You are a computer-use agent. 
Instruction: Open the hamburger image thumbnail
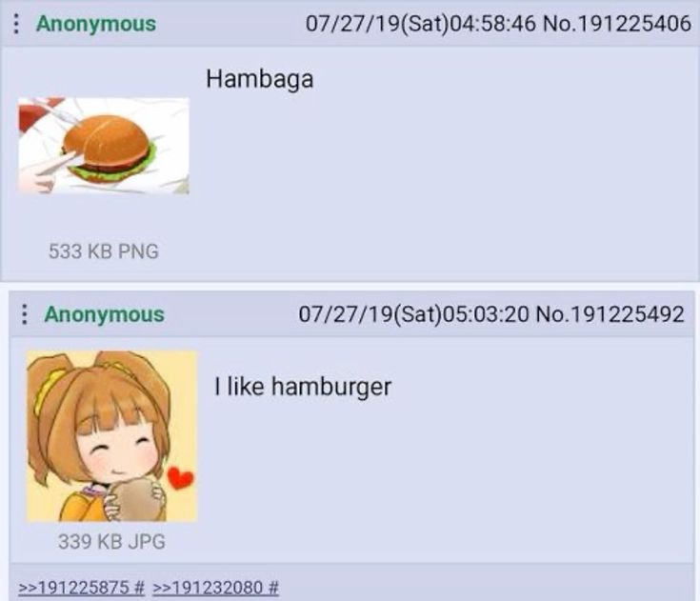104,146
